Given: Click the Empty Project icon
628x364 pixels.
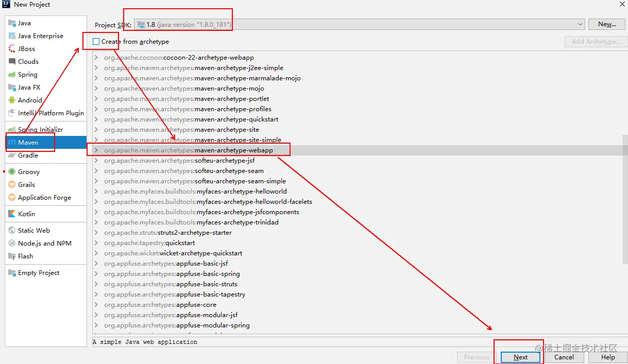Looking at the screenshot, I should coord(12,273).
